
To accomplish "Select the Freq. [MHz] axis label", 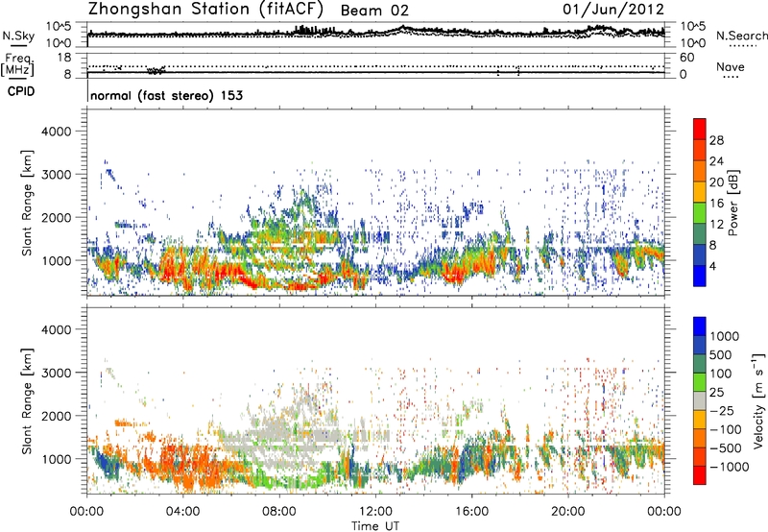I will (x=17, y=64).
